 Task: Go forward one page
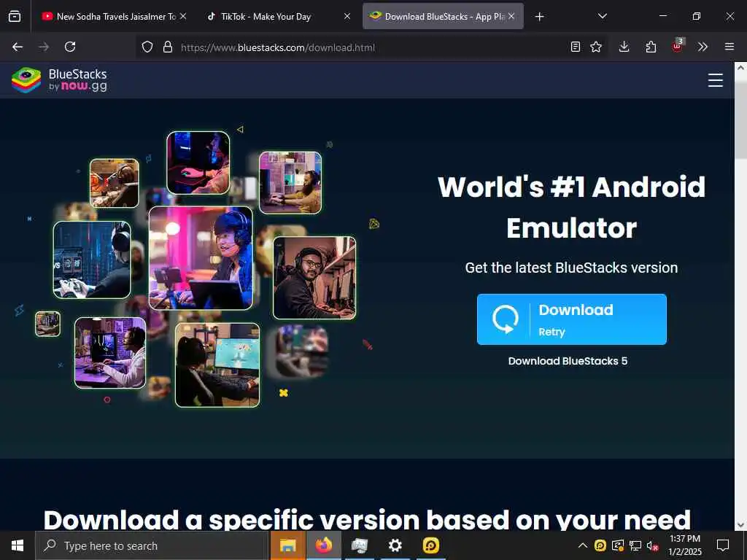44,47
